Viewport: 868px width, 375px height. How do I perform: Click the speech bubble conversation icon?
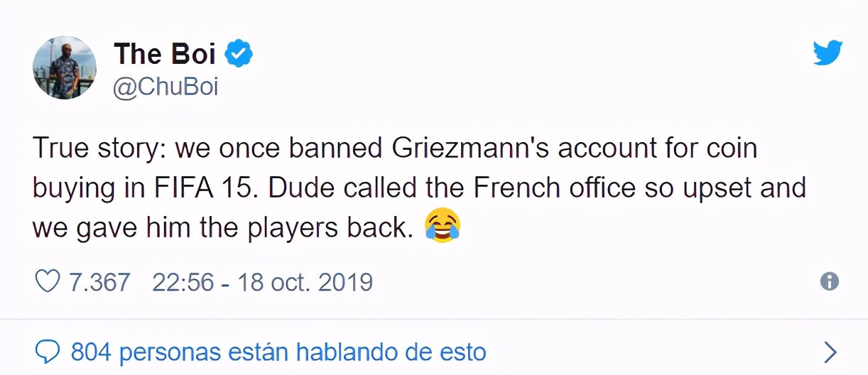pyautogui.click(x=47, y=352)
